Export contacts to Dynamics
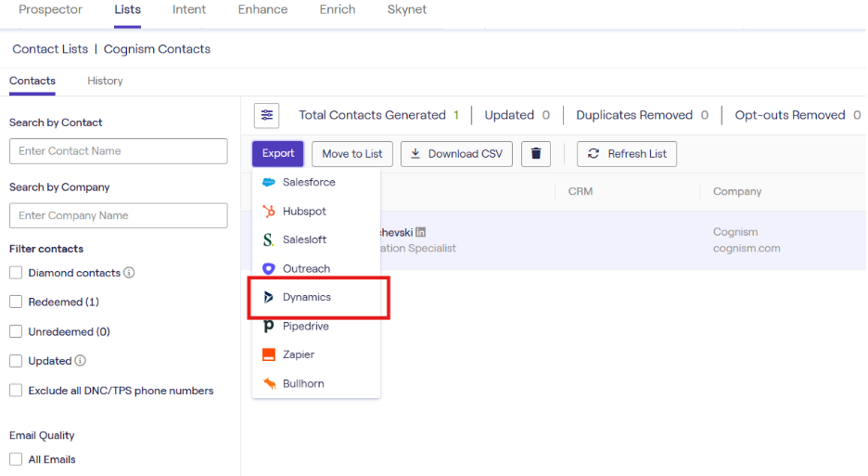This screenshot has height=476, width=868. (x=307, y=297)
